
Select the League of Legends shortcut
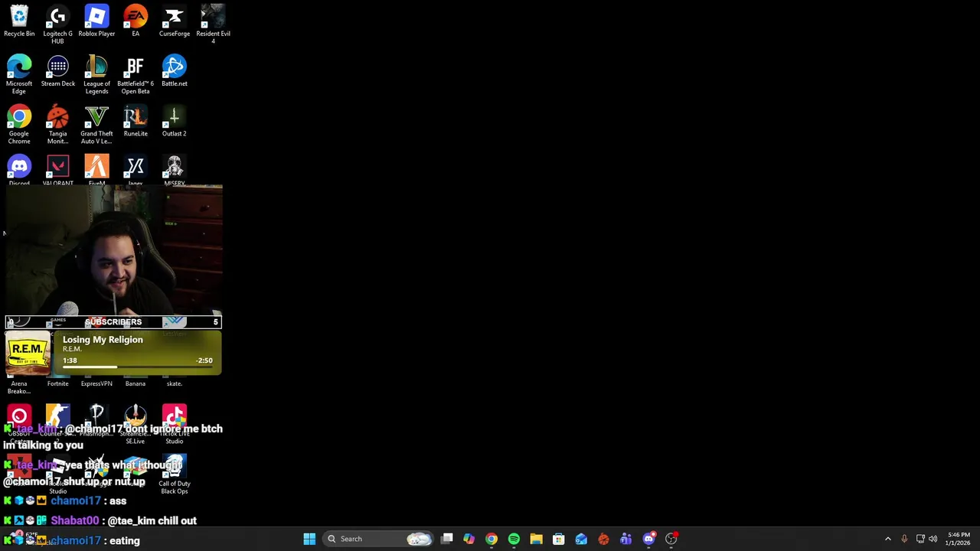(96, 74)
